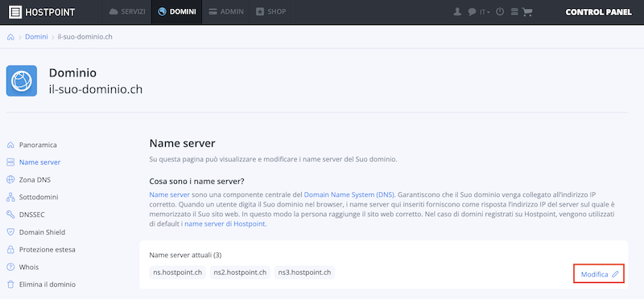644x299 pixels.
Task: Click the ns2.hostpoint.ch name server chip
Action: point(240,272)
